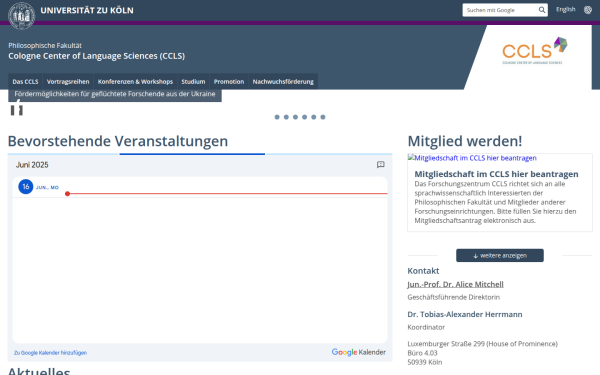Click 'Philosophische Fakultät' text
This screenshot has width=600, height=375.
(x=45, y=46)
